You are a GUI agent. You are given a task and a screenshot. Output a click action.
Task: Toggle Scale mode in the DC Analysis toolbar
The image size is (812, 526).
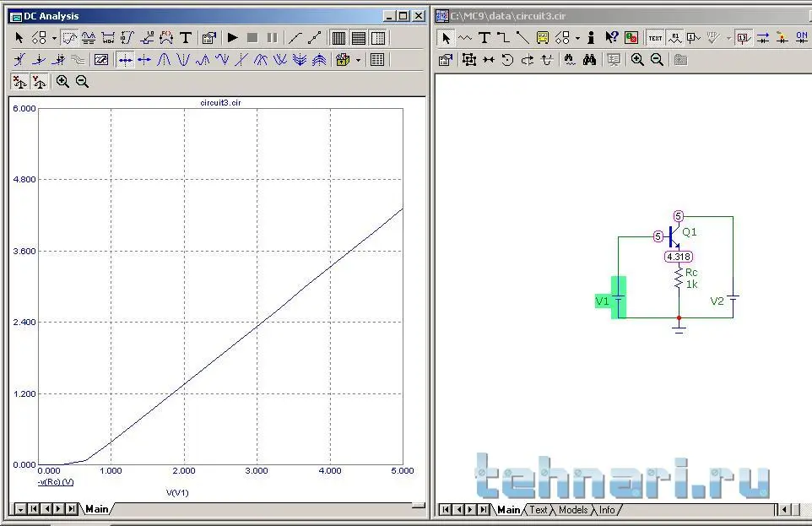point(69,38)
